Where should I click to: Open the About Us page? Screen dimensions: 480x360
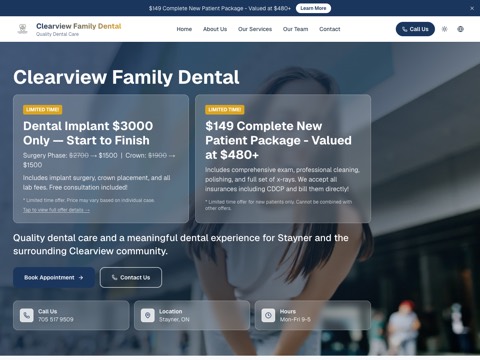coord(215,29)
